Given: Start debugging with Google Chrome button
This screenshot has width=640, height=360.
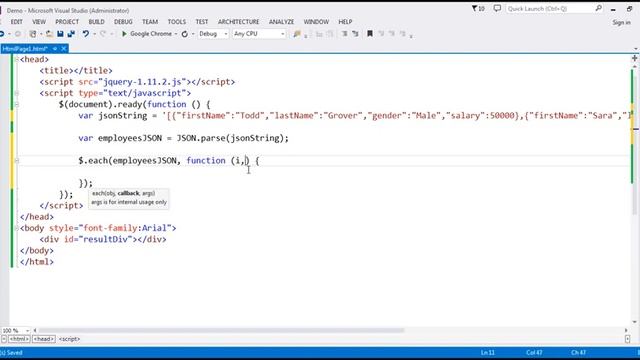Looking at the screenshot, I should pos(147,34).
